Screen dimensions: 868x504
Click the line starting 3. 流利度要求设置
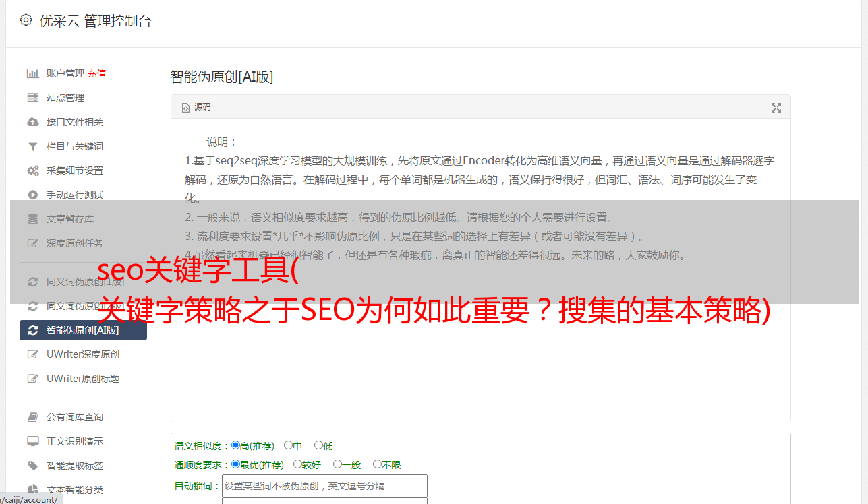[x=415, y=237]
